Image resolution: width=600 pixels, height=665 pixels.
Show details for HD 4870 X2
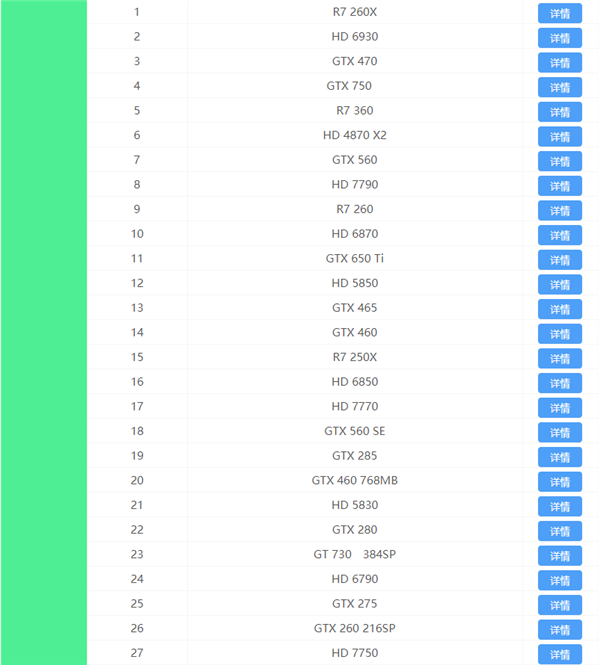560,137
